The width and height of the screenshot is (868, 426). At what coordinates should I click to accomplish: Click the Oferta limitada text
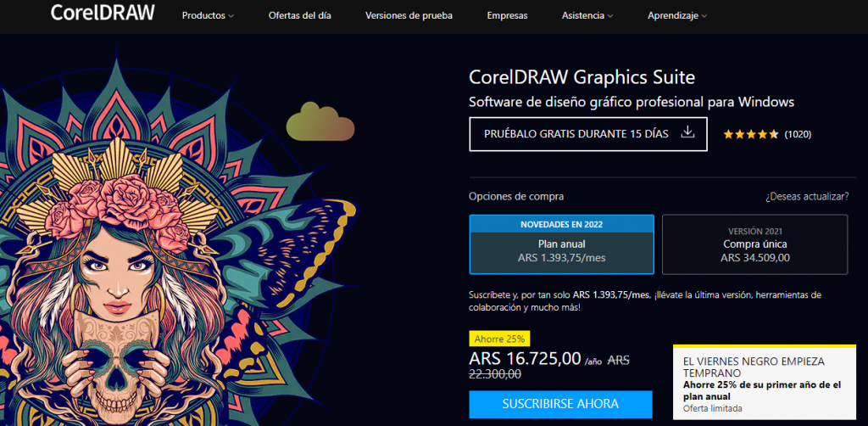(712, 409)
